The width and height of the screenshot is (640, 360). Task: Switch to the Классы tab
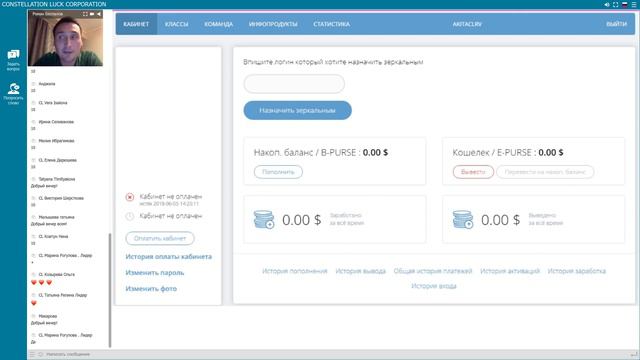176,24
